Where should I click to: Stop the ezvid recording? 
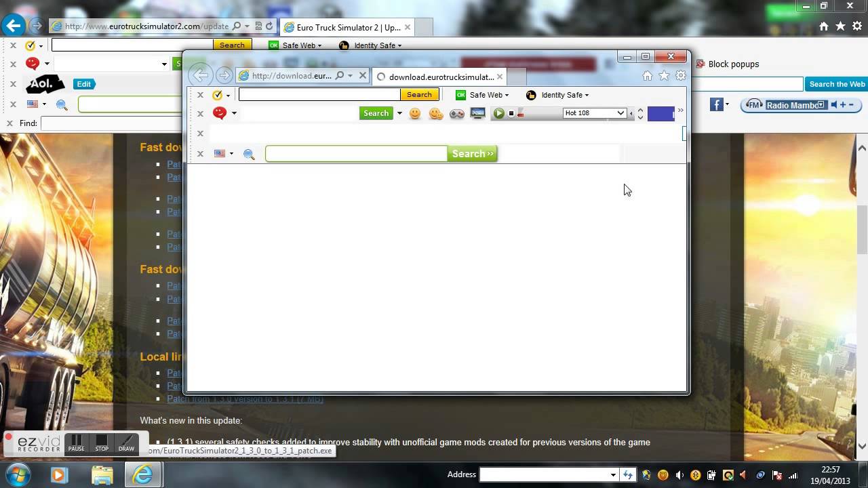(102, 443)
